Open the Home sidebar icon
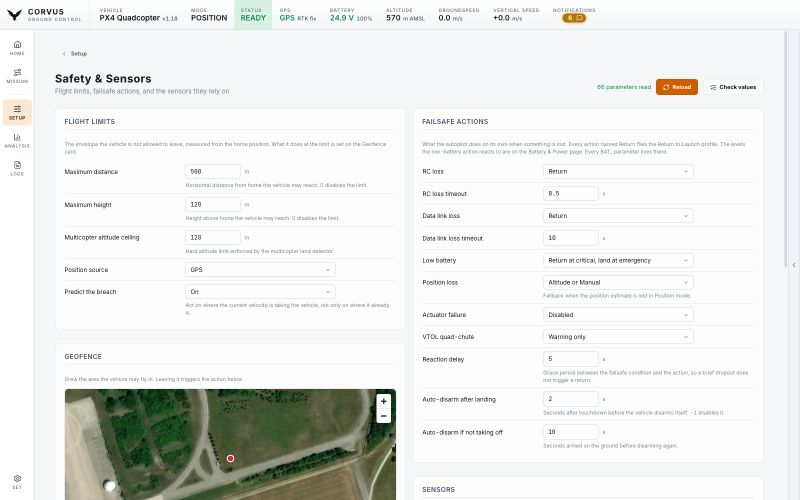Viewport: 800px width, 500px height. [17, 48]
